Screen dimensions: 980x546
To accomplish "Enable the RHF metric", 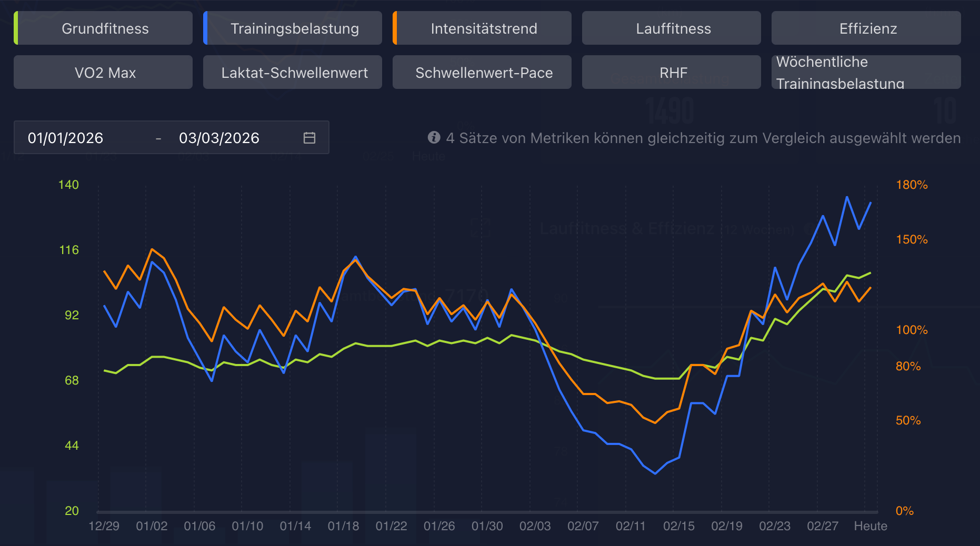I will click(x=673, y=73).
